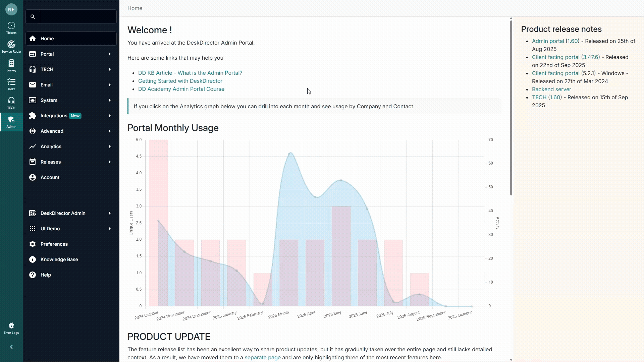Viewport: 644px width, 362px height.
Task: Collapse the sidebar with the left chevron
Action: [11, 347]
